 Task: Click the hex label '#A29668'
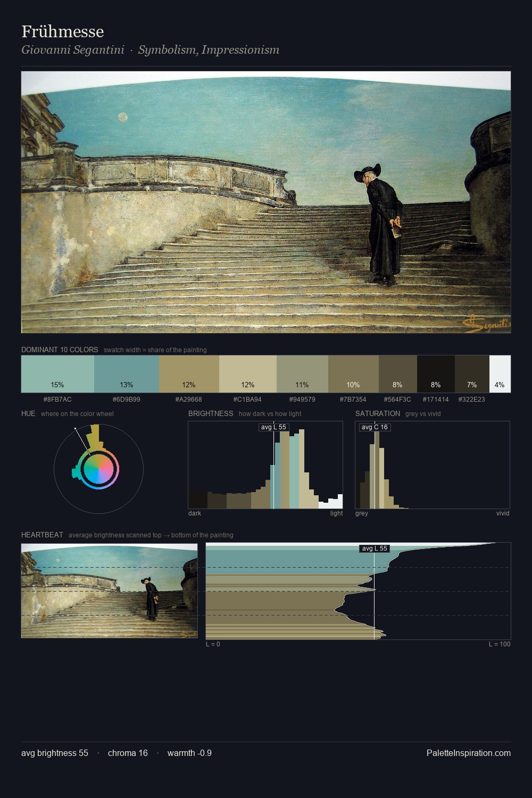click(x=189, y=399)
